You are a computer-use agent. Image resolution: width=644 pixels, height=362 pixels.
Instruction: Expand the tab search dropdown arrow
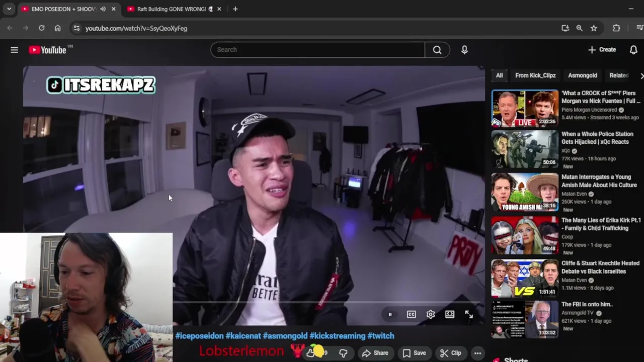click(x=9, y=9)
